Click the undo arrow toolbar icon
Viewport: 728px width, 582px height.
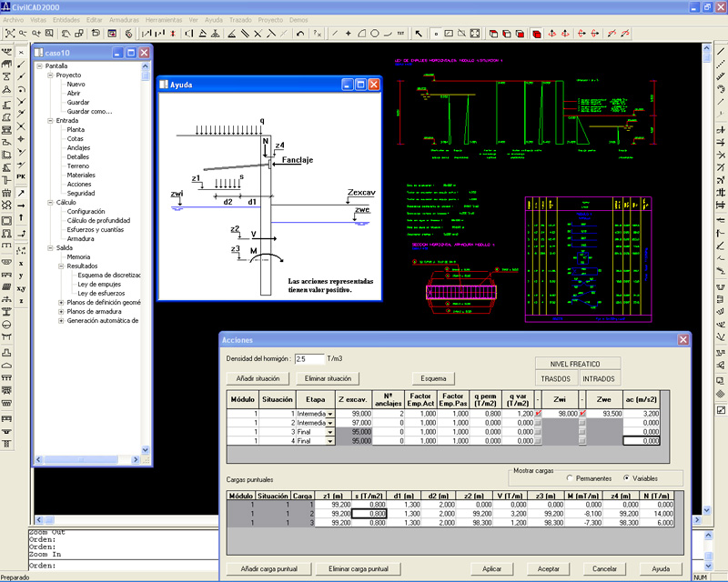[x=300, y=34]
